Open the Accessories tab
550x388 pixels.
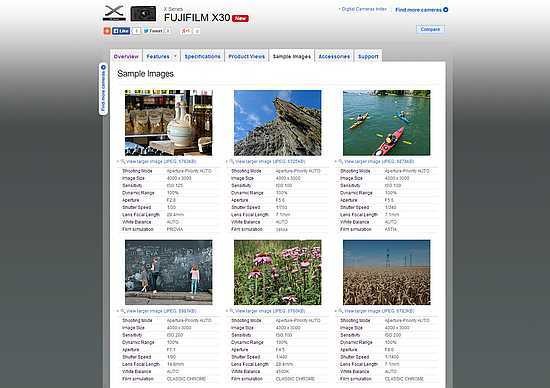334,56
